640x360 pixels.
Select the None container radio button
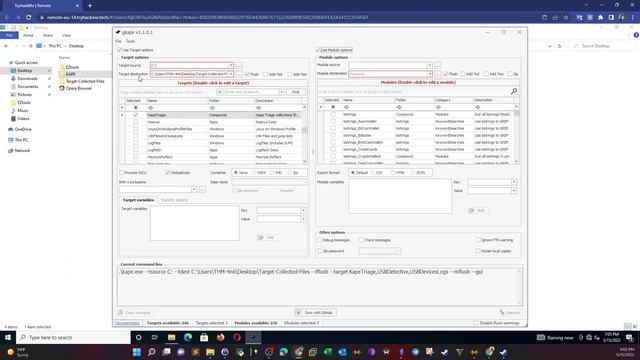pyautogui.click(x=236, y=173)
